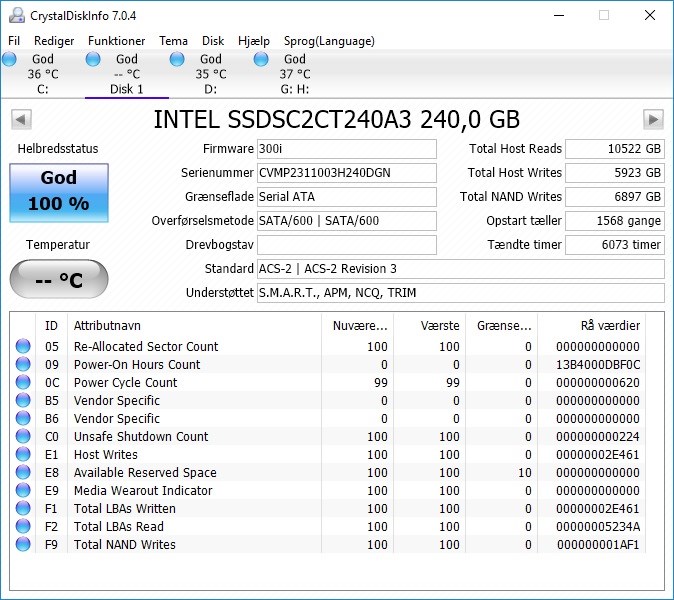Click the Grænse... column header
Screen dimensions: 674x600
501,325
